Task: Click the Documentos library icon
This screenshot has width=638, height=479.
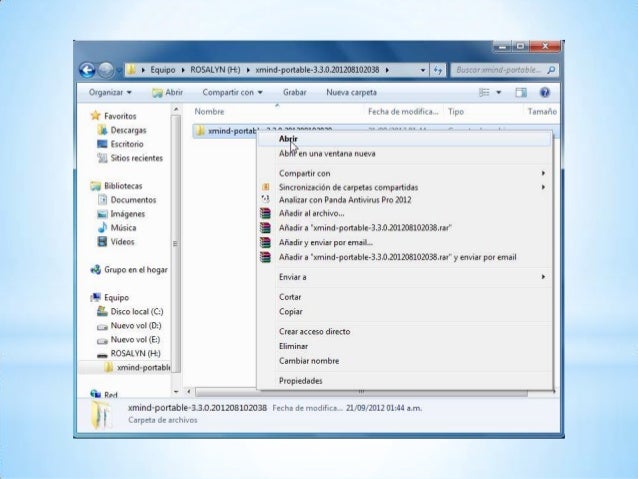Action: pyautogui.click(x=102, y=200)
